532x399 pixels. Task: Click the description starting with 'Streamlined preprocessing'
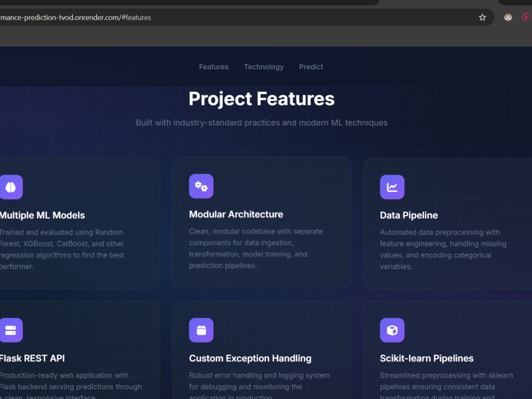point(446,386)
